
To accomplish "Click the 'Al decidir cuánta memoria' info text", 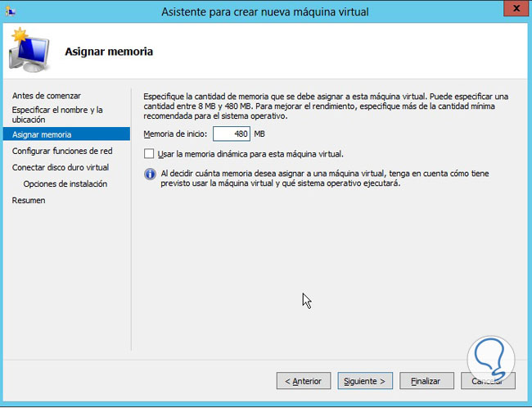I will [x=325, y=179].
